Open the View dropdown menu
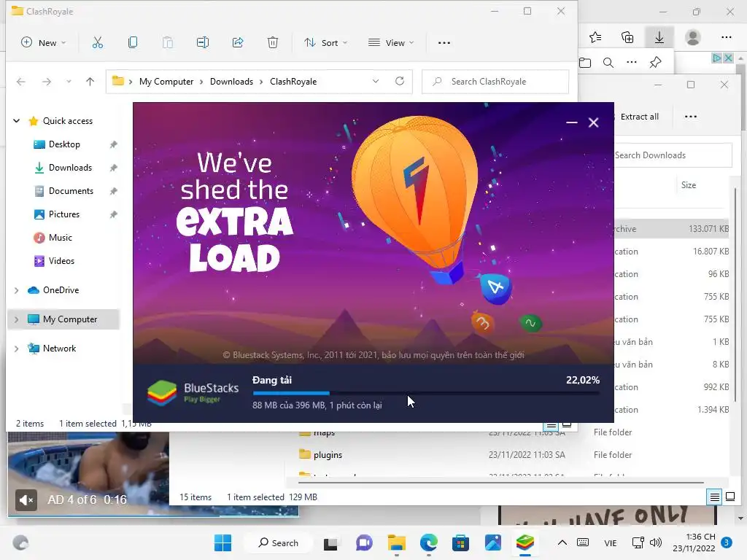 391,43
